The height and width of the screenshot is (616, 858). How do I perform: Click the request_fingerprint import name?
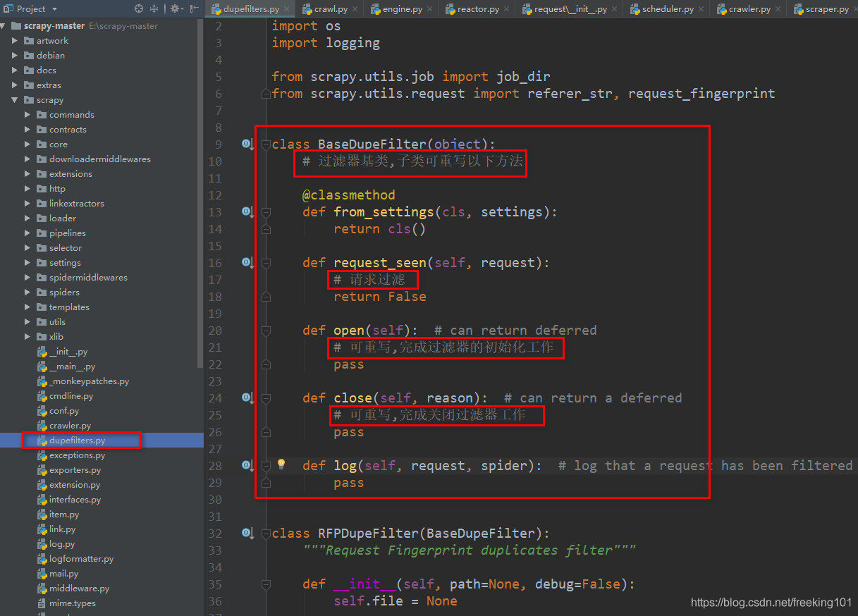click(701, 94)
